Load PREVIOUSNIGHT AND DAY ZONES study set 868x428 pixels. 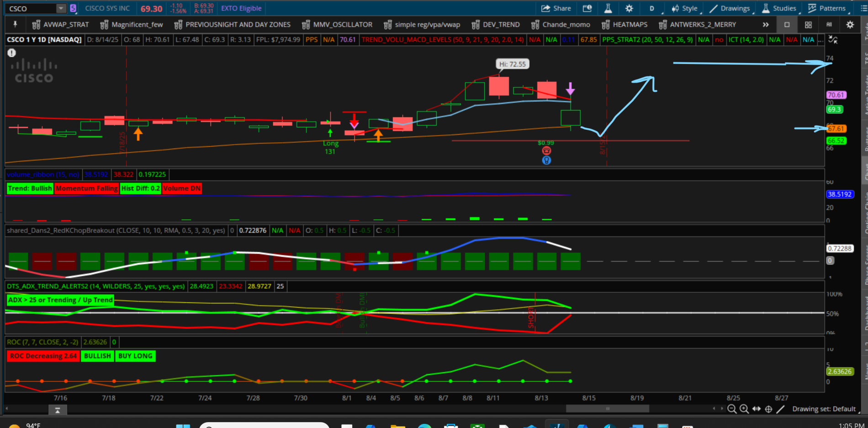tap(232, 25)
